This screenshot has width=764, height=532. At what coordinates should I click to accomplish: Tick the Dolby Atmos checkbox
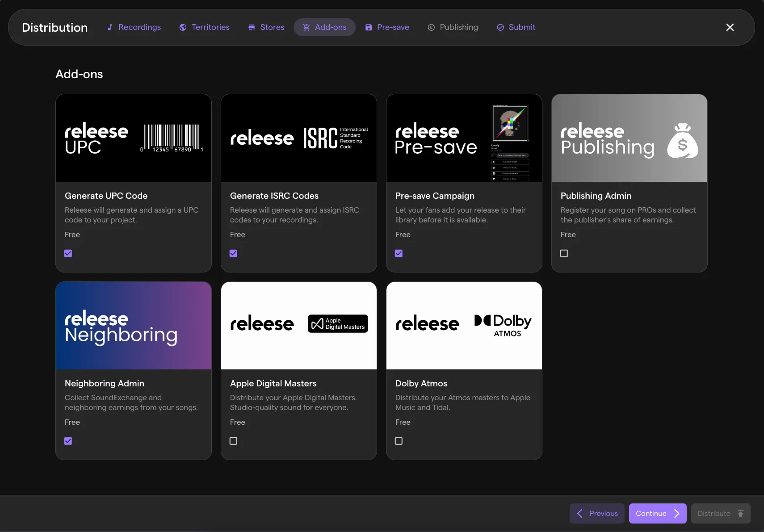[x=399, y=441]
